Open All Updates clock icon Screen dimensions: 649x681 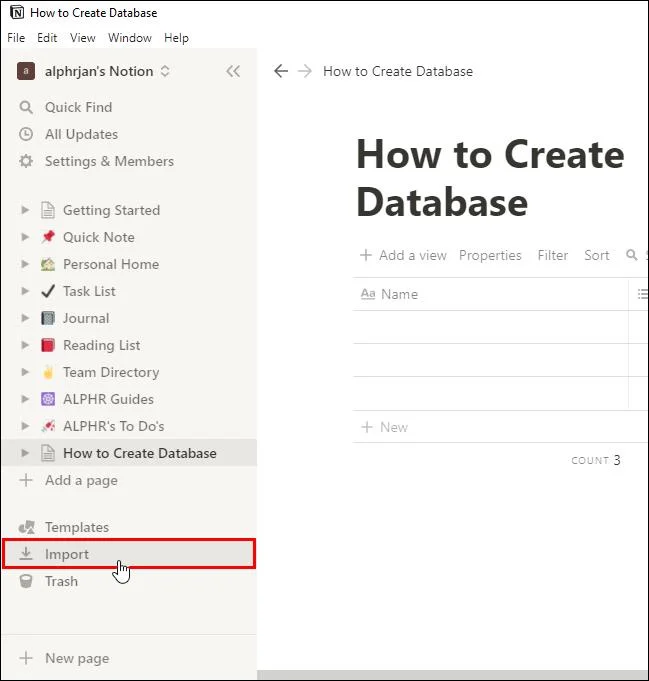[27, 134]
